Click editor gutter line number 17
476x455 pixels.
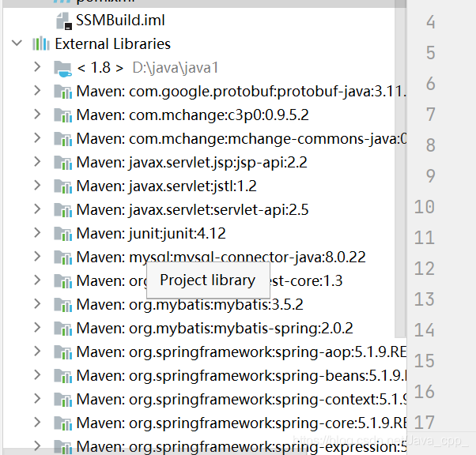click(425, 423)
